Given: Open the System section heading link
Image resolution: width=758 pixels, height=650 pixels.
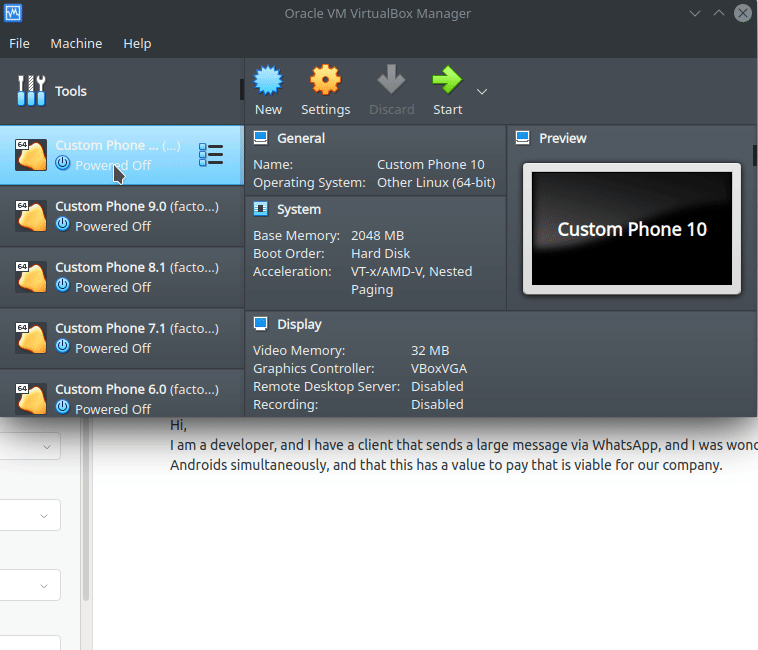Looking at the screenshot, I should pyautogui.click(x=299, y=209).
